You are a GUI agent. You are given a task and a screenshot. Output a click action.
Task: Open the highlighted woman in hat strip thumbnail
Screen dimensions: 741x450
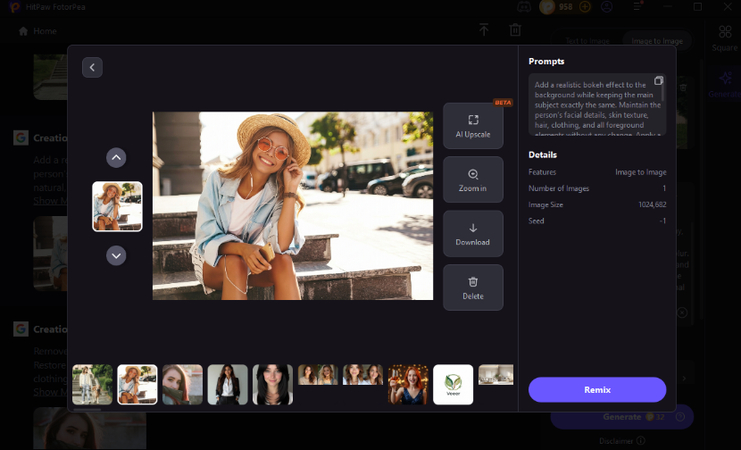[138, 384]
